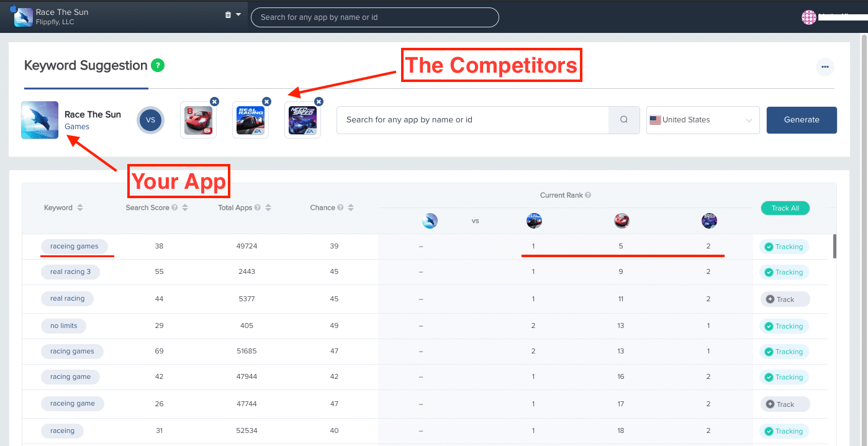Click the Asphalt 8 rank column icon

(622, 221)
